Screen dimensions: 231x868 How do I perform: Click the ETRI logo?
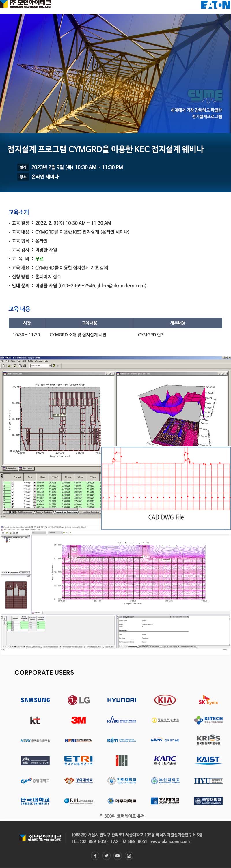(x=79, y=761)
